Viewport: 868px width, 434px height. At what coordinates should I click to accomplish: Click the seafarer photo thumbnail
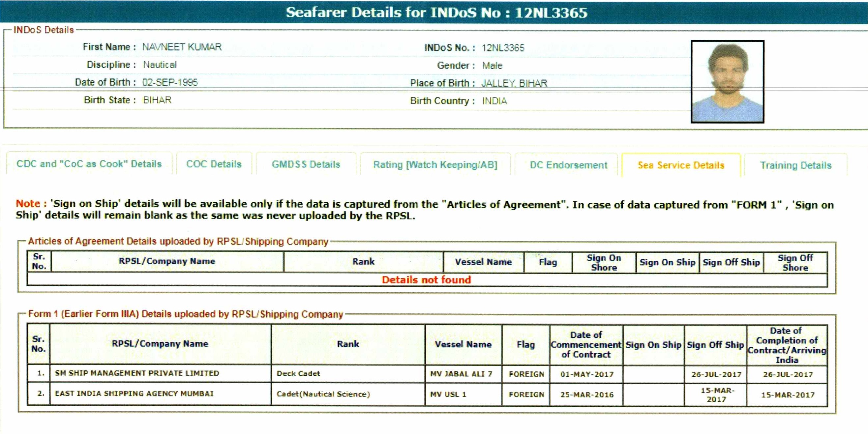tap(727, 82)
